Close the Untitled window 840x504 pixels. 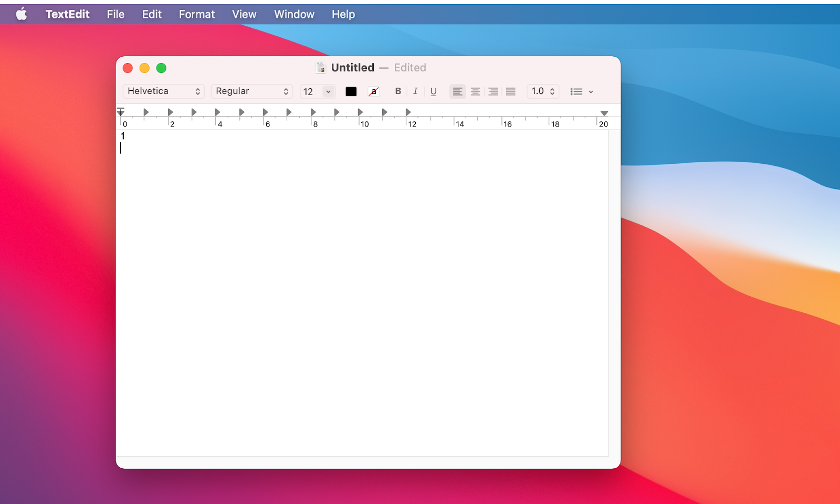(x=128, y=68)
